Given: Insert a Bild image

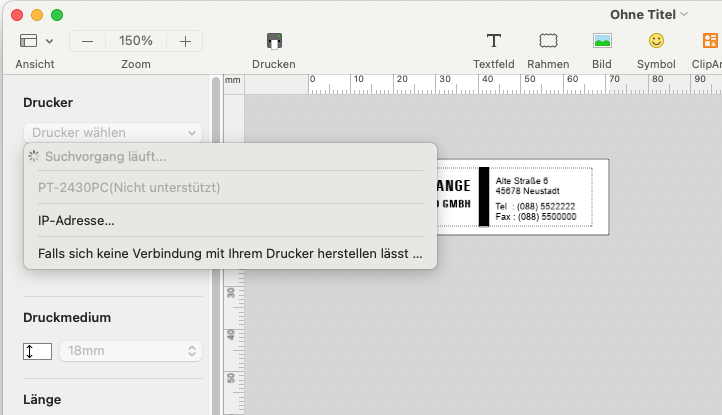Looking at the screenshot, I should [602, 41].
